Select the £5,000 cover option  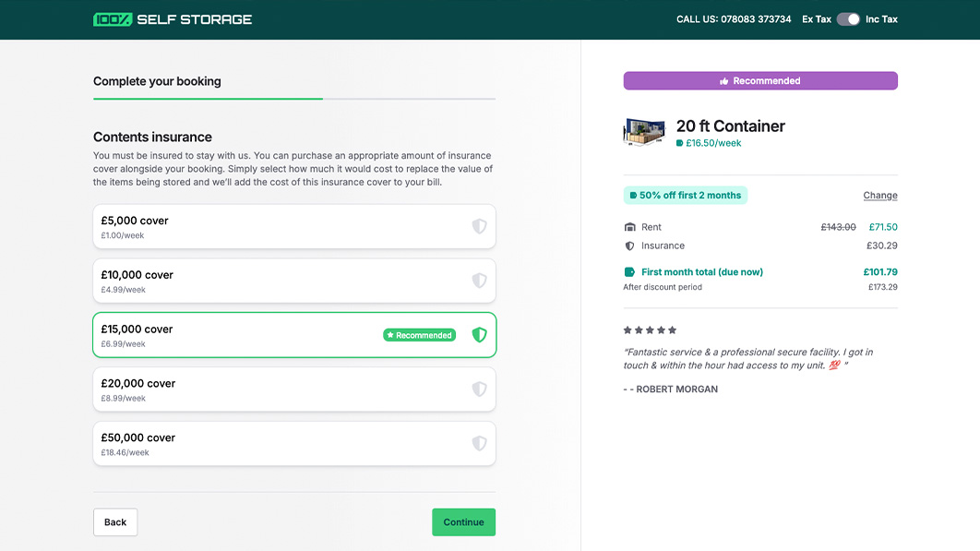pos(277,227)
